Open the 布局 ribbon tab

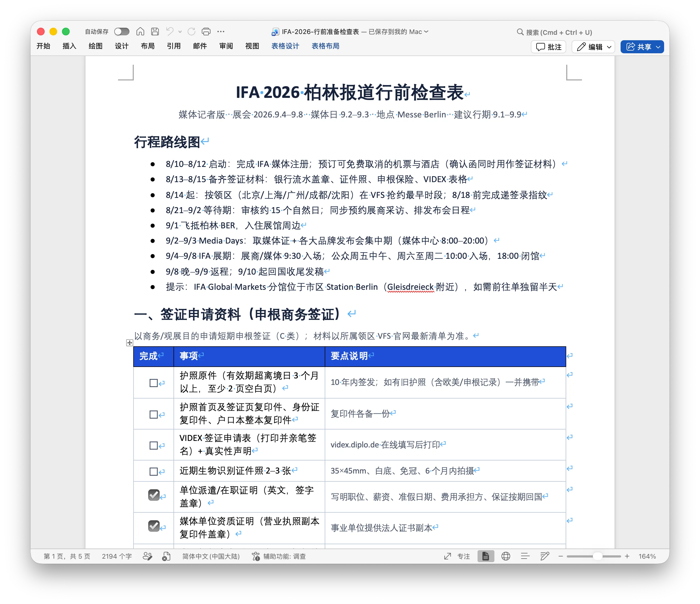(x=148, y=46)
